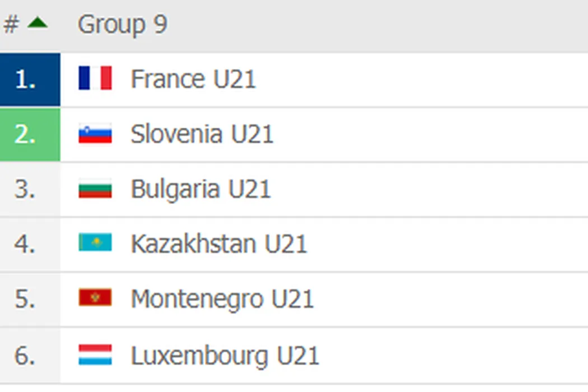The height and width of the screenshot is (392, 588).
Task: Click the France flag icon
Action: (95, 78)
